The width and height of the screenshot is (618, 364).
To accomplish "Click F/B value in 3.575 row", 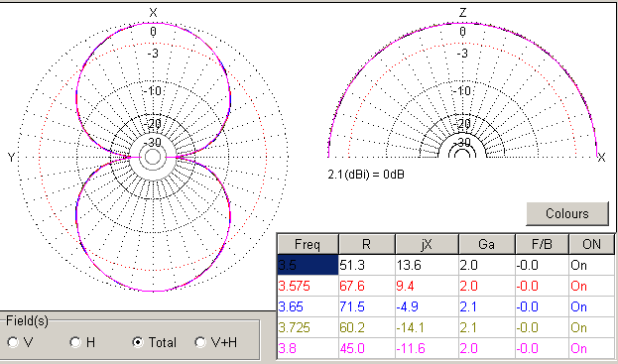I will 542,286.
